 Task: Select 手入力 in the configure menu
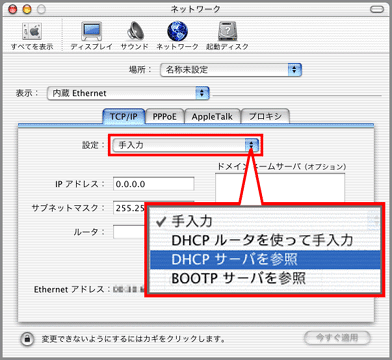(x=265, y=221)
